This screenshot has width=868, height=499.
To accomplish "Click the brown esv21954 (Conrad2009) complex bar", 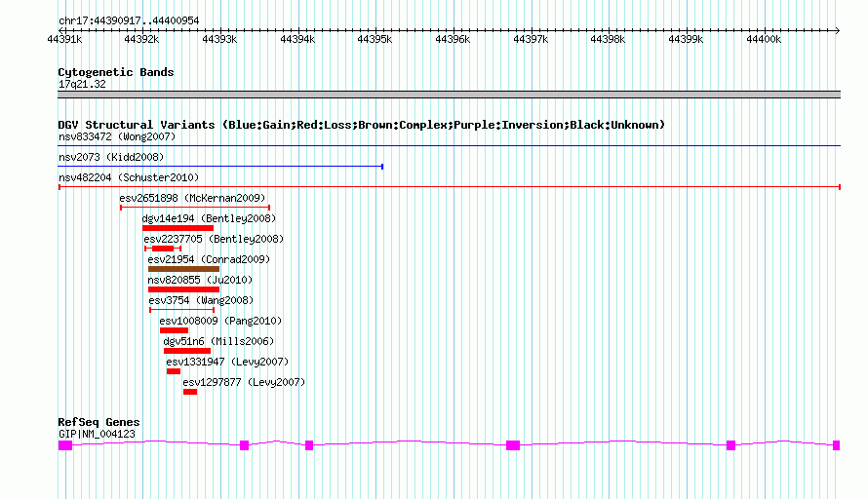I will (183, 269).
